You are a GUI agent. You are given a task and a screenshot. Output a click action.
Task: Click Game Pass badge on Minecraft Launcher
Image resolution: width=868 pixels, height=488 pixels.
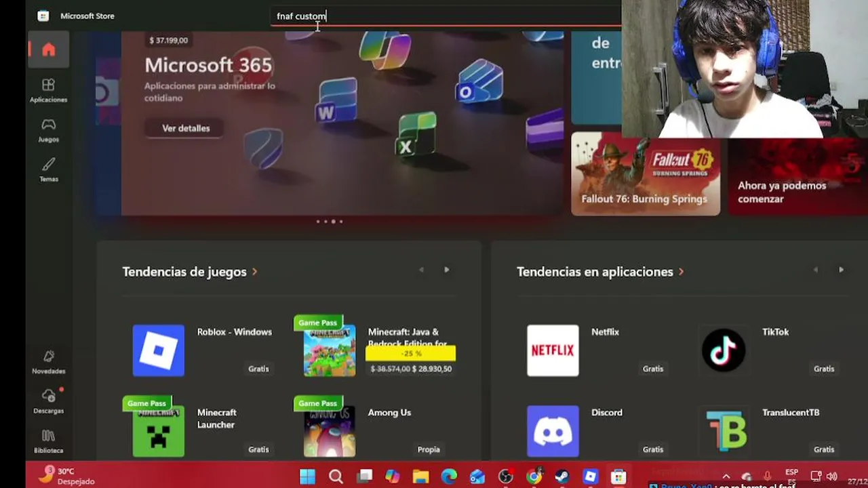coord(146,403)
